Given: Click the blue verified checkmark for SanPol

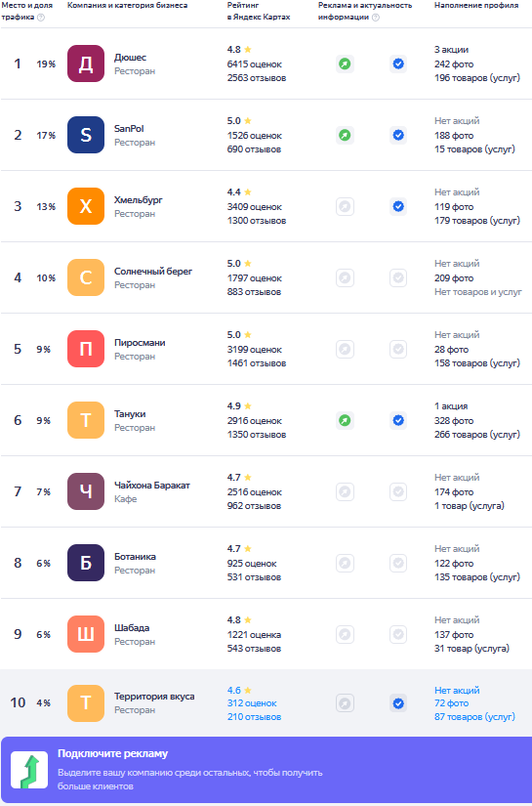Looking at the screenshot, I should tap(398, 135).
